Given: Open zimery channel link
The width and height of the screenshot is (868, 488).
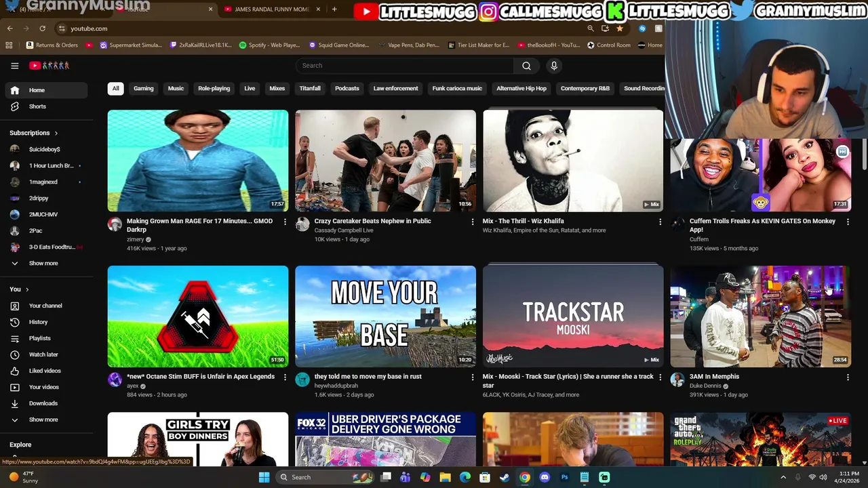Looking at the screenshot, I should [136, 239].
